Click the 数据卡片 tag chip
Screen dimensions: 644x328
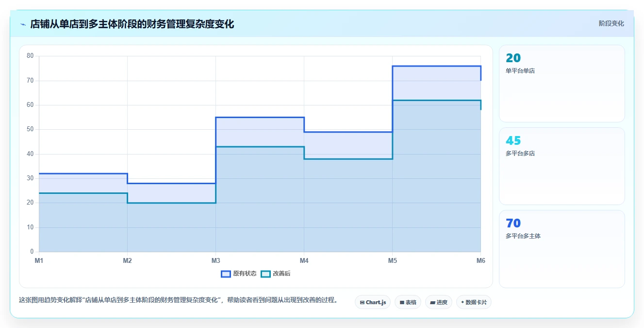point(474,302)
